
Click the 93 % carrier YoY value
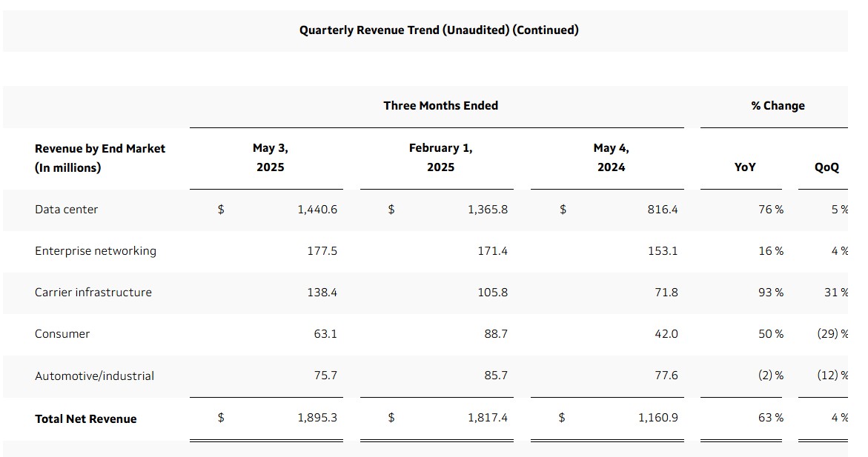(x=771, y=293)
